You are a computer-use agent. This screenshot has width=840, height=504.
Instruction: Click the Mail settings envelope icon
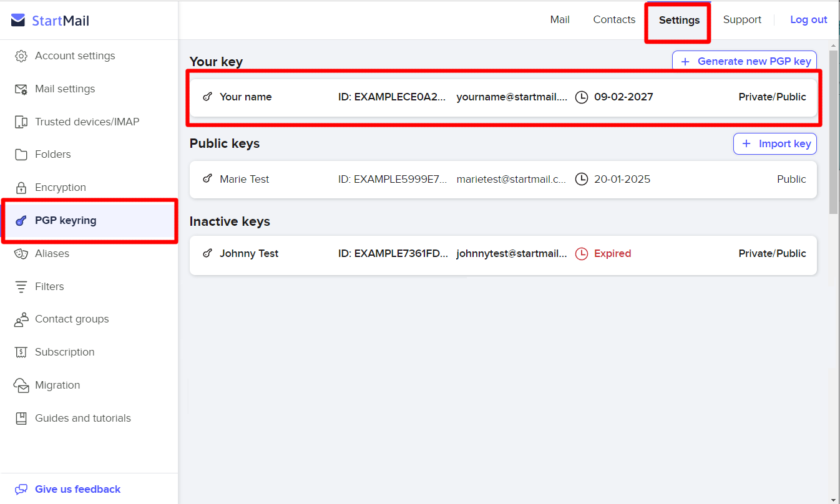[x=21, y=89]
